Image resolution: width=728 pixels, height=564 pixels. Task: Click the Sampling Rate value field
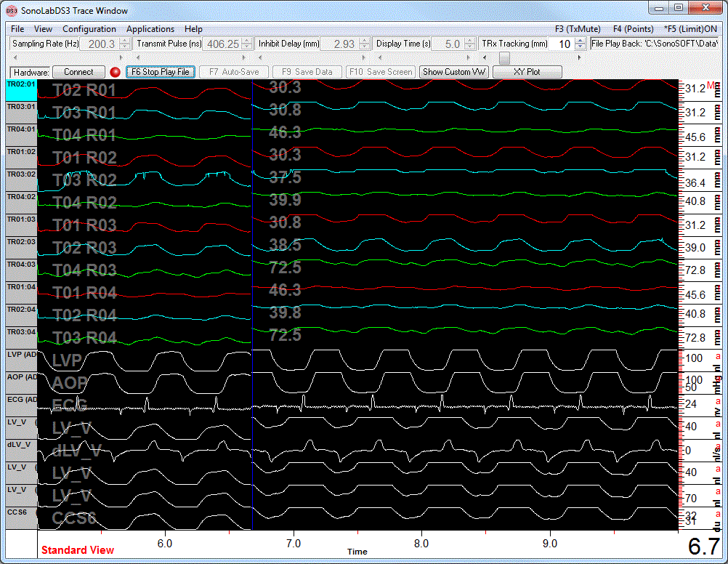pos(100,44)
